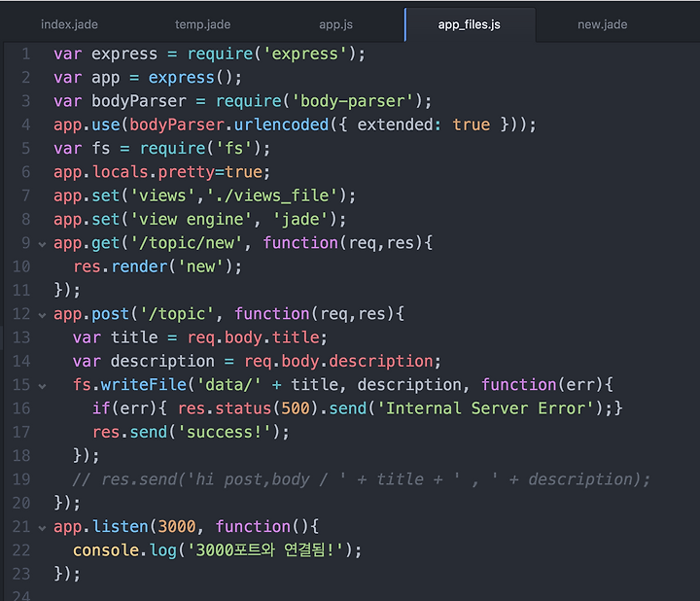Click render on line 10

[x=139, y=267]
